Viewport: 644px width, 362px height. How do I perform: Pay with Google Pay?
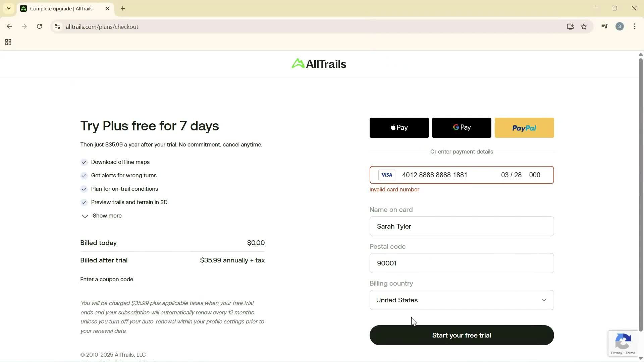click(x=461, y=128)
